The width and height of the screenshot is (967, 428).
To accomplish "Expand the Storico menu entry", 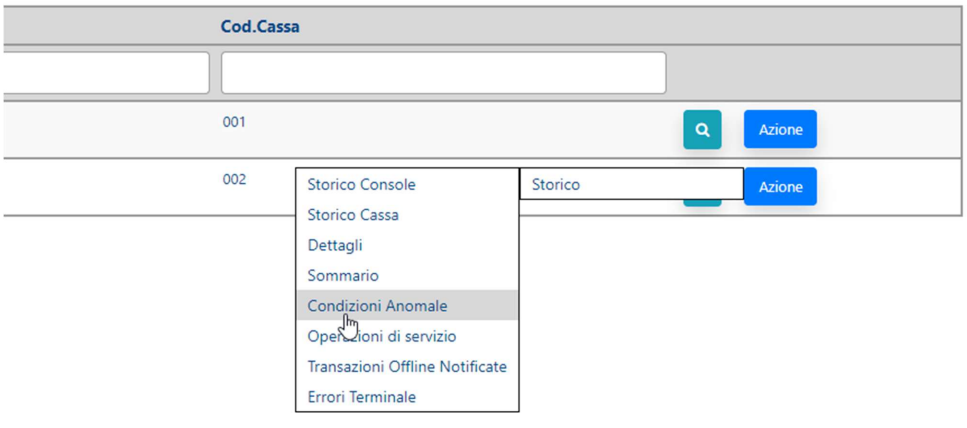I will click(x=632, y=184).
